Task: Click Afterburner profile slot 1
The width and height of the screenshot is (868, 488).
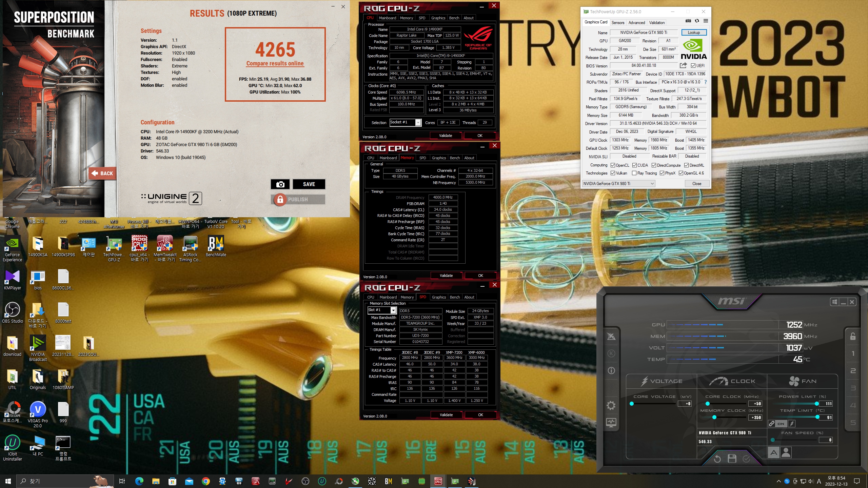Action: (853, 353)
